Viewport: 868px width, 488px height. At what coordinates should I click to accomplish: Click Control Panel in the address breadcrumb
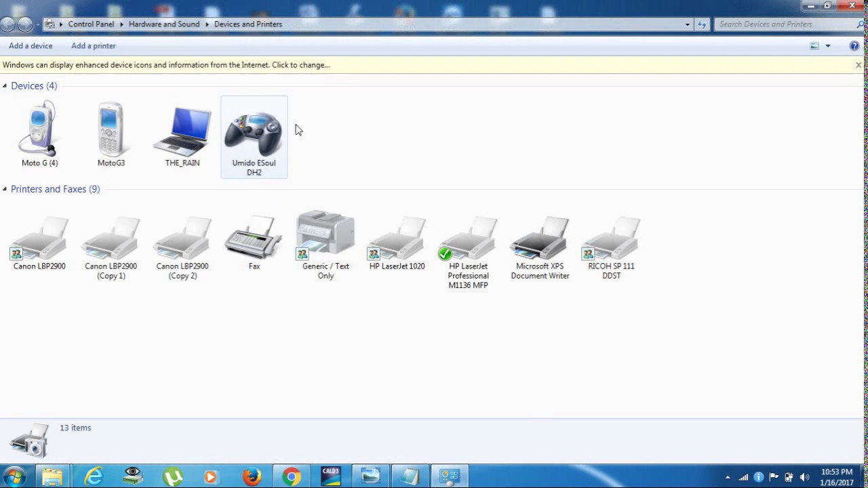tap(91, 24)
